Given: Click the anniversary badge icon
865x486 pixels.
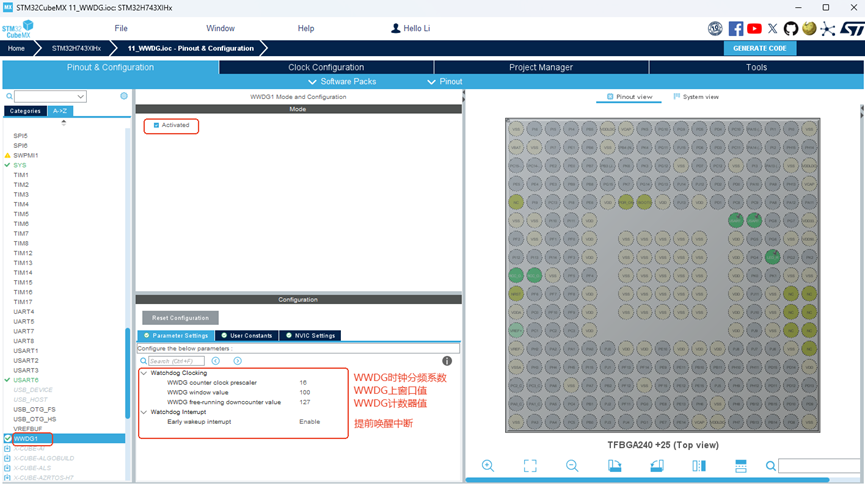Looking at the screenshot, I should pyautogui.click(x=716, y=29).
